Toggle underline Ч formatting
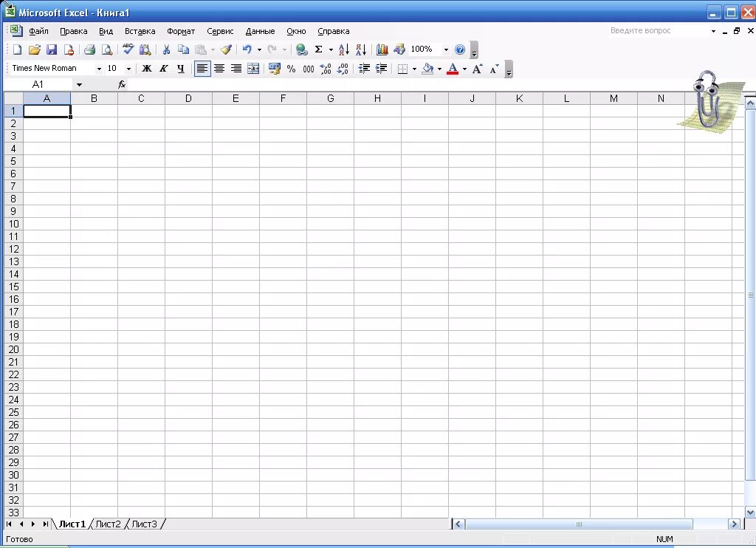The image size is (756, 548). coord(180,69)
